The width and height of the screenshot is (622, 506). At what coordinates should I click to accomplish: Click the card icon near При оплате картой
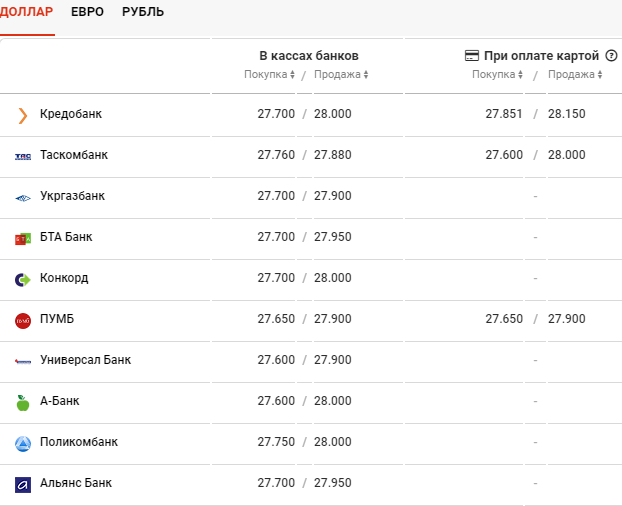[x=472, y=56]
